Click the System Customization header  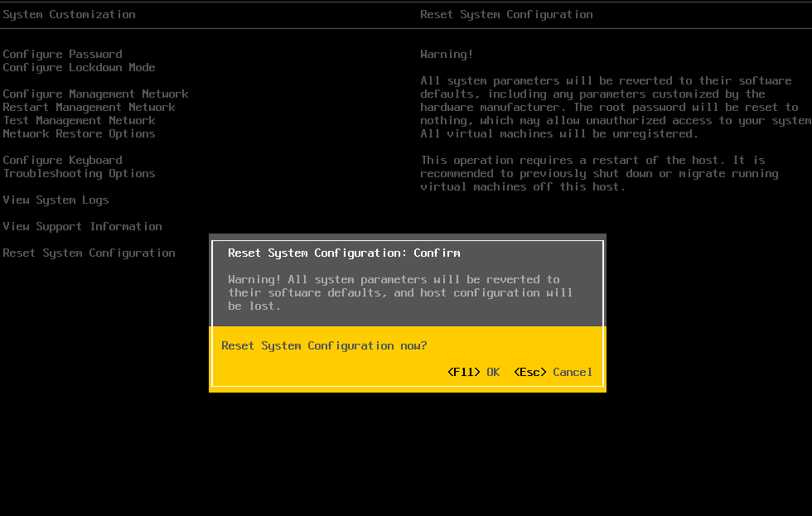pos(69,14)
